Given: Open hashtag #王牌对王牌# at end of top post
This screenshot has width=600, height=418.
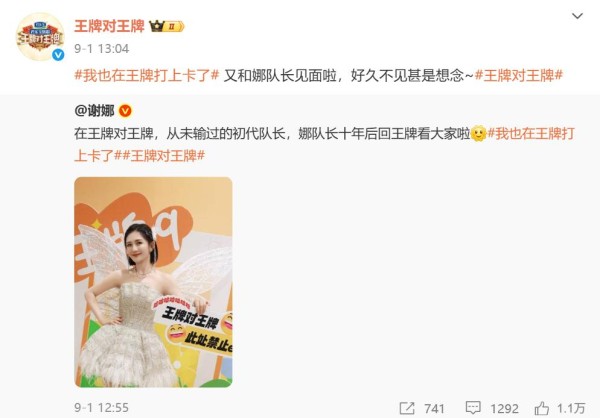Looking at the screenshot, I should coord(518,75).
